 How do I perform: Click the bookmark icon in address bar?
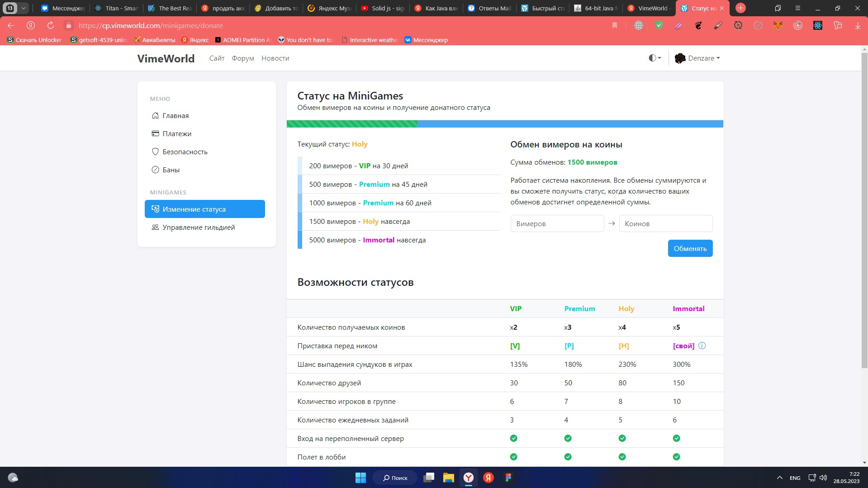(614, 26)
